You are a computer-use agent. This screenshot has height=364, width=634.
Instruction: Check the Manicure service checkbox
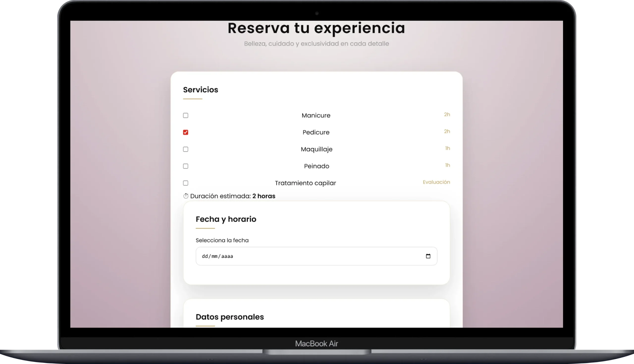pyautogui.click(x=185, y=115)
